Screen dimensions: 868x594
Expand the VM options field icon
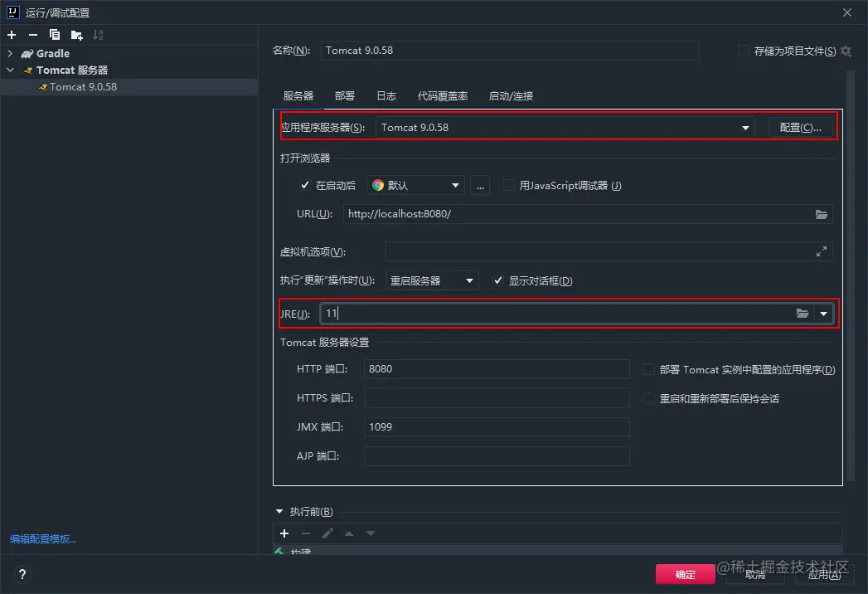pyautogui.click(x=822, y=251)
